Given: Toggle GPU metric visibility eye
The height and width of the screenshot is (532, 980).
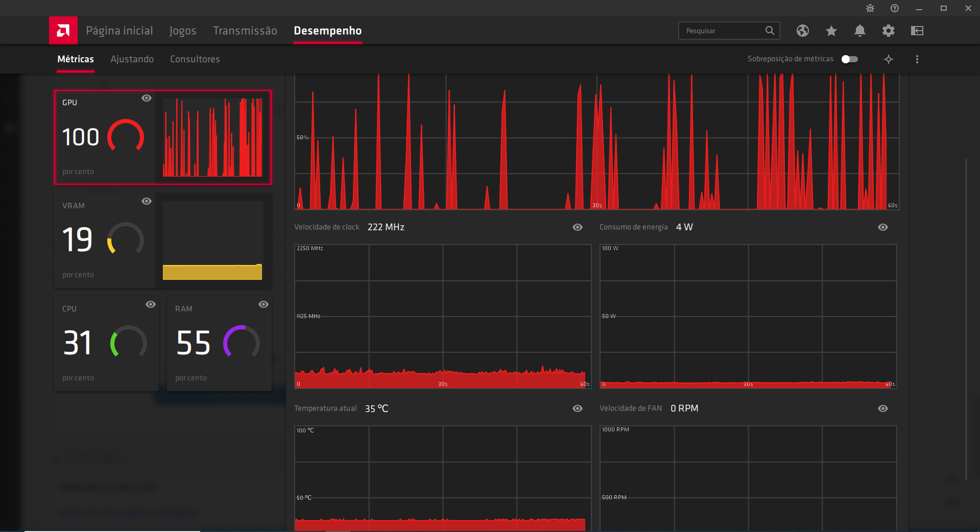Looking at the screenshot, I should [x=147, y=98].
